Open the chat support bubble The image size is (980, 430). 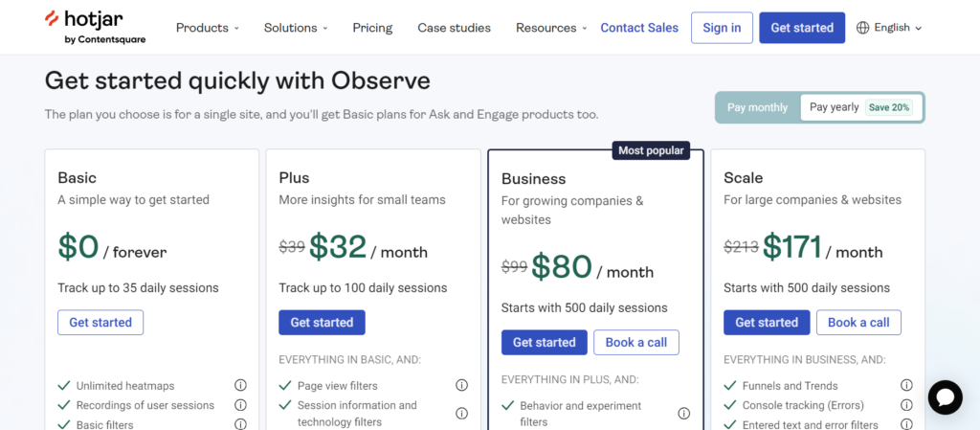click(945, 397)
